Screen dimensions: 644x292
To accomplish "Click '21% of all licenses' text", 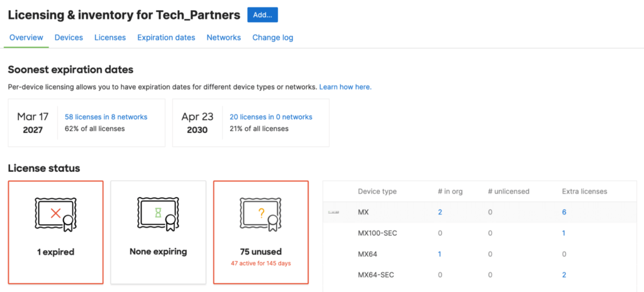I will click(259, 129).
